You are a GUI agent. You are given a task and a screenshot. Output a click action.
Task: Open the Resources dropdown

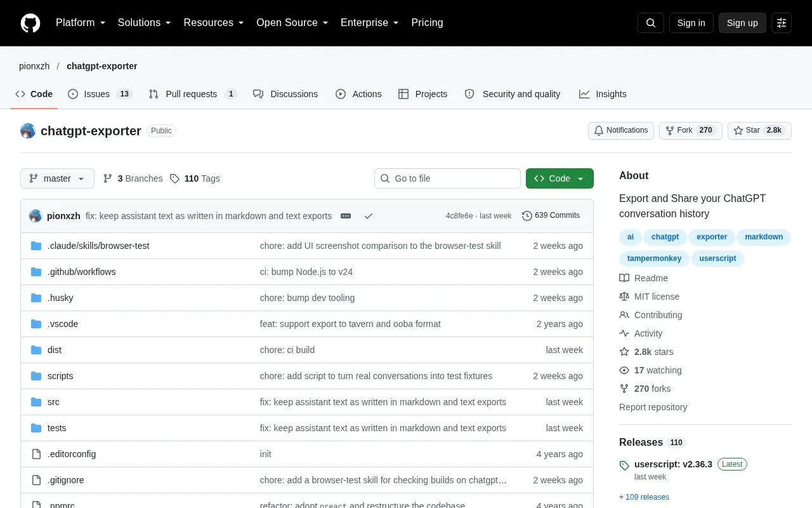[214, 23]
